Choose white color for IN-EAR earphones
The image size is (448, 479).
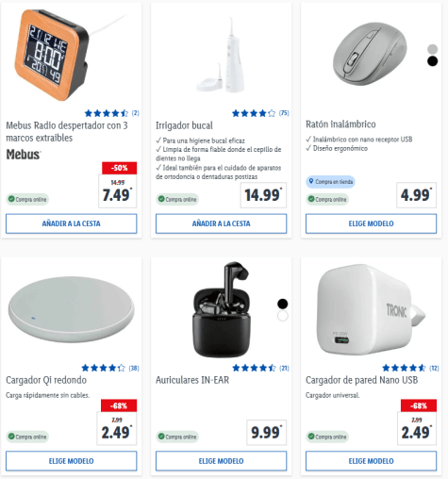(x=282, y=316)
